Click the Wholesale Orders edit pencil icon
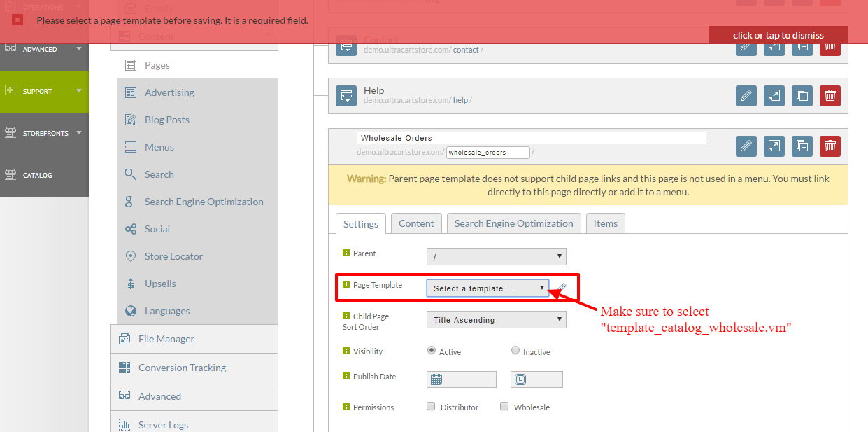 [746, 146]
